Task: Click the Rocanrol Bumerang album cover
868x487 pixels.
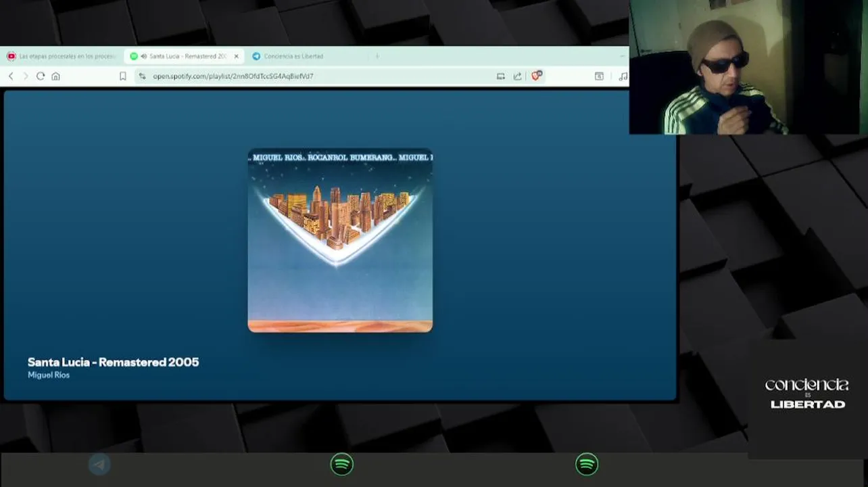Action: (x=340, y=240)
